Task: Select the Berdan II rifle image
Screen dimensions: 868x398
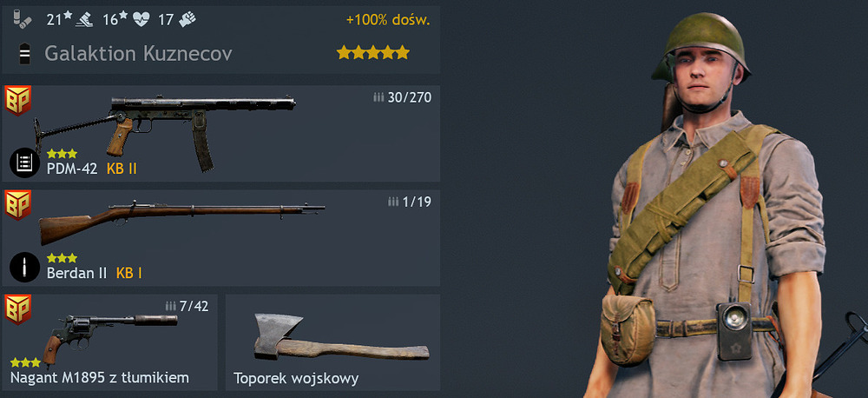Action: [x=181, y=221]
